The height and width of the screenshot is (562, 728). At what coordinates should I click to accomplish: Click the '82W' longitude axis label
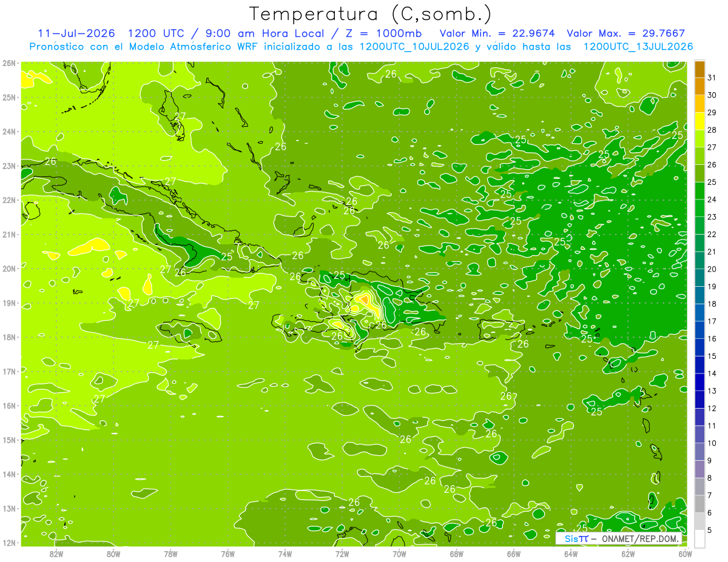(56, 554)
